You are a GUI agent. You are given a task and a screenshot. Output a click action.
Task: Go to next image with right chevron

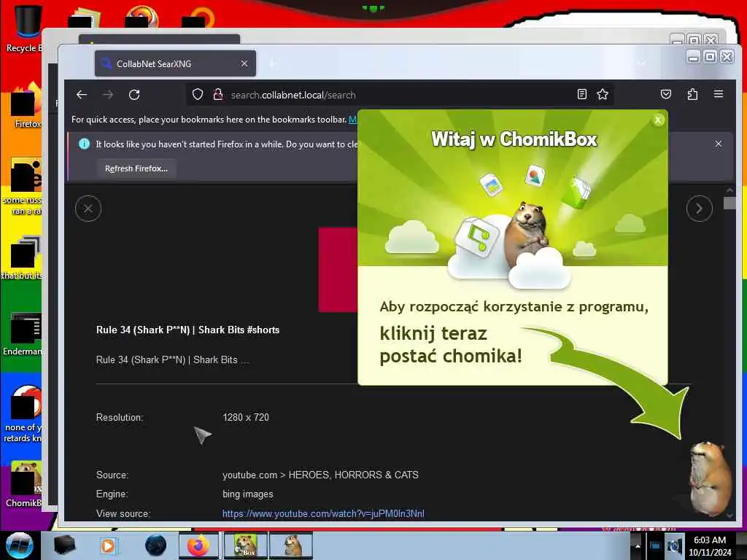700,209
